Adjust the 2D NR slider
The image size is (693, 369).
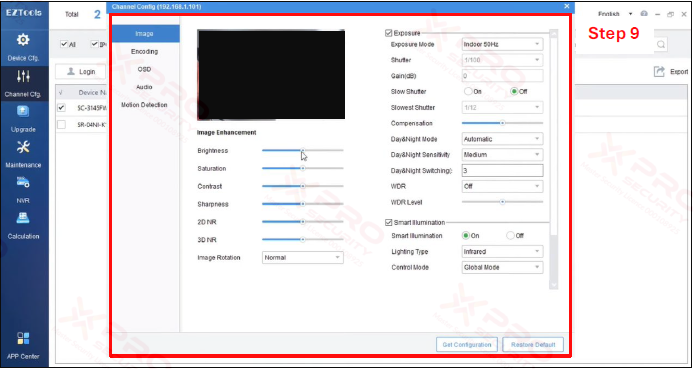(303, 221)
